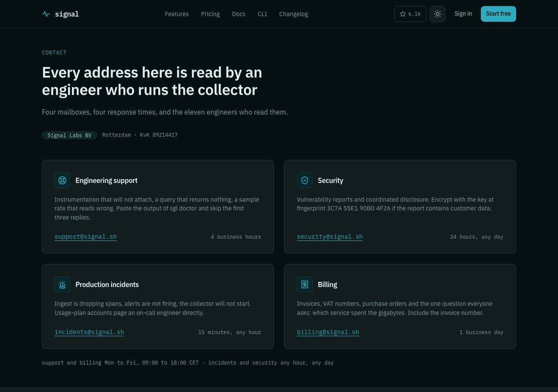Click the incidents@signal.sh email link
Image resolution: width=558 pixels, height=392 pixels.
tap(89, 332)
